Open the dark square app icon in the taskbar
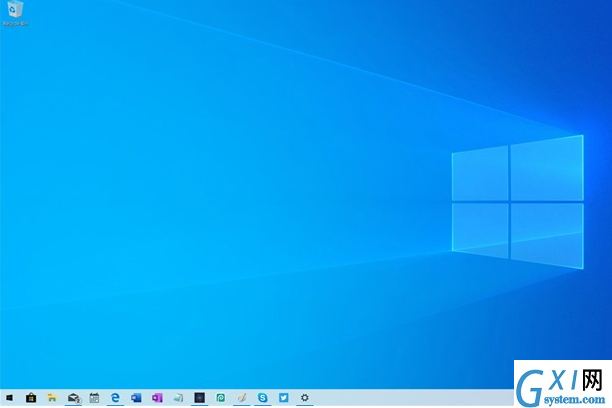The width and height of the screenshot is (612, 408). click(199, 398)
